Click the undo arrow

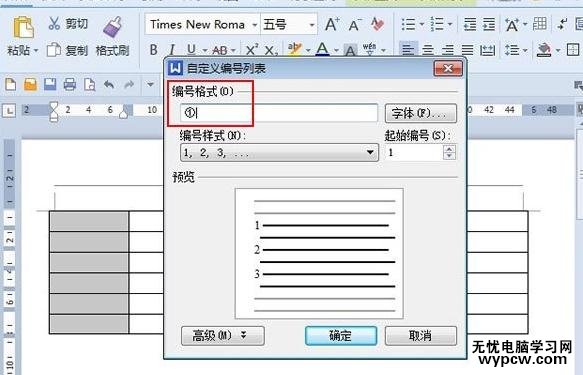(109, 85)
